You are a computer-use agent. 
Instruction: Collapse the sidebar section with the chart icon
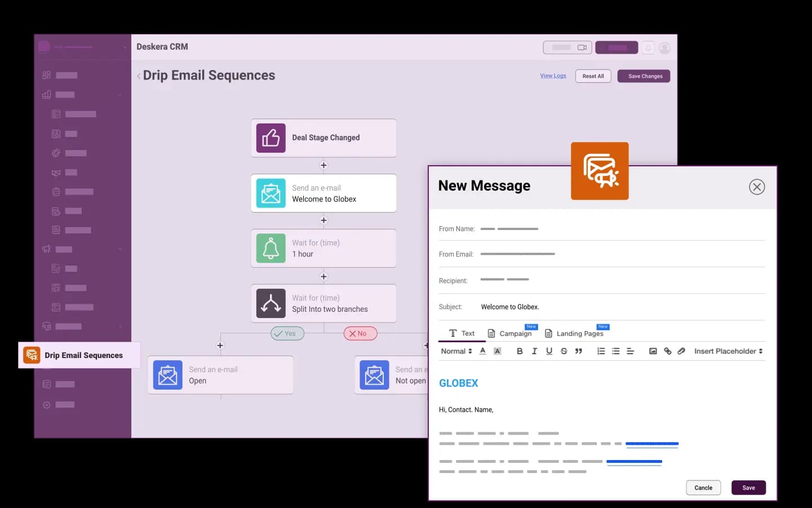tap(119, 95)
